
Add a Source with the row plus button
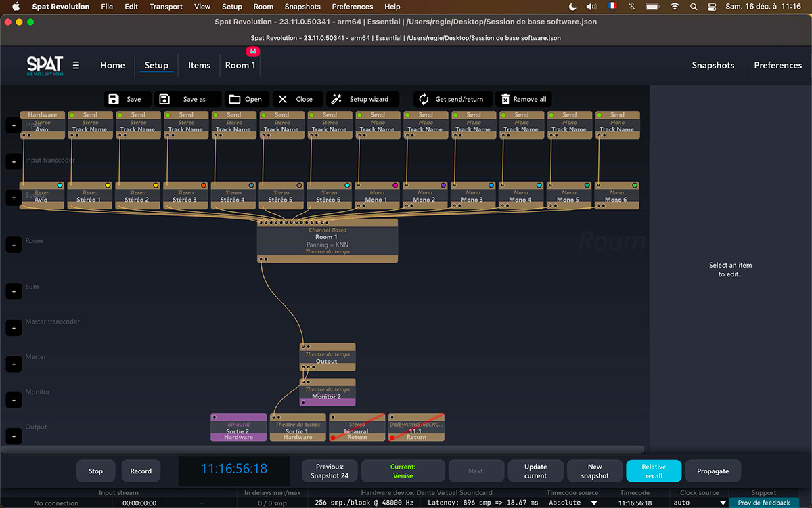tap(14, 197)
